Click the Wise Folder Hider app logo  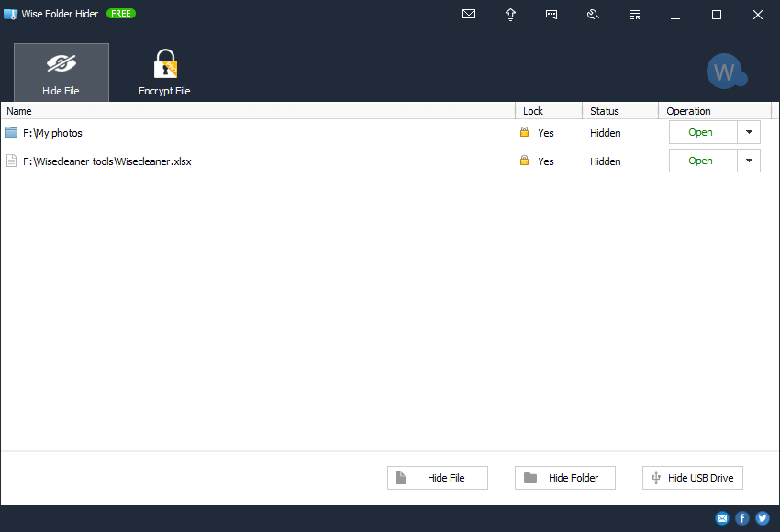point(10,14)
